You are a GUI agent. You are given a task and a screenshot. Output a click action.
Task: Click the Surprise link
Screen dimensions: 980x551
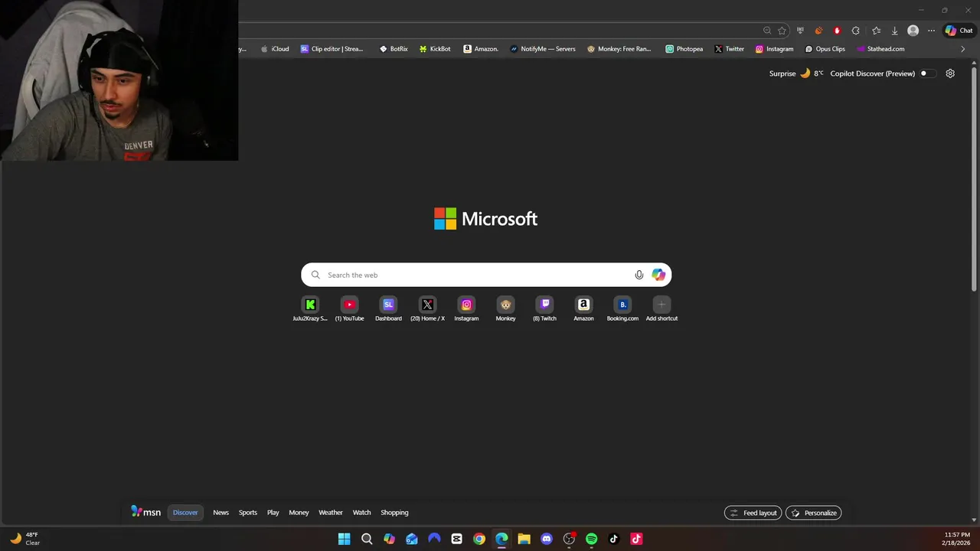pyautogui.click(x=782, y=73)
